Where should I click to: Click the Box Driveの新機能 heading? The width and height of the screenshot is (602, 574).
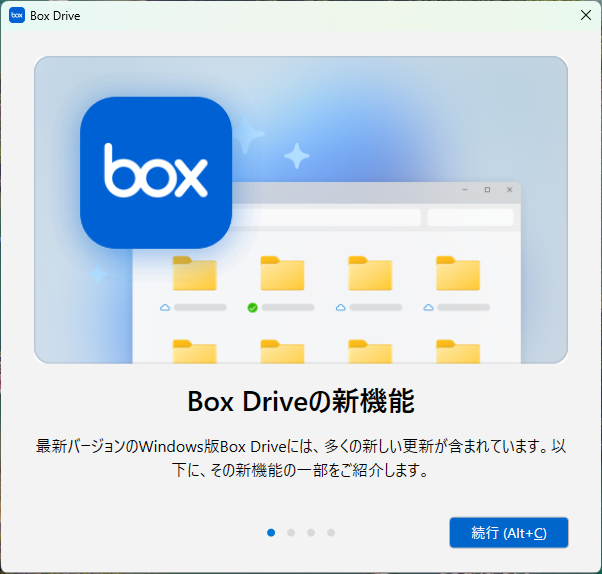pos(301,401)
